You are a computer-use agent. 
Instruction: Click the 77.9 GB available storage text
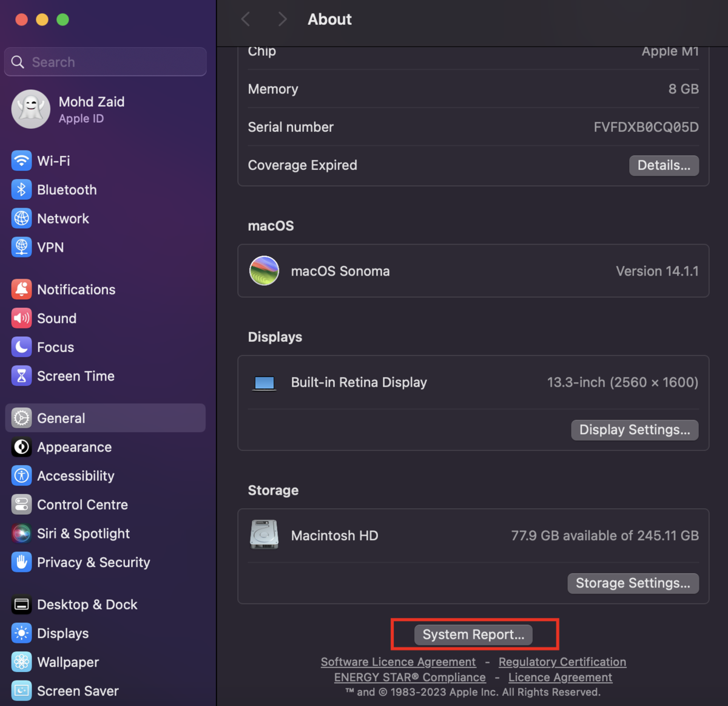[605, 535]
